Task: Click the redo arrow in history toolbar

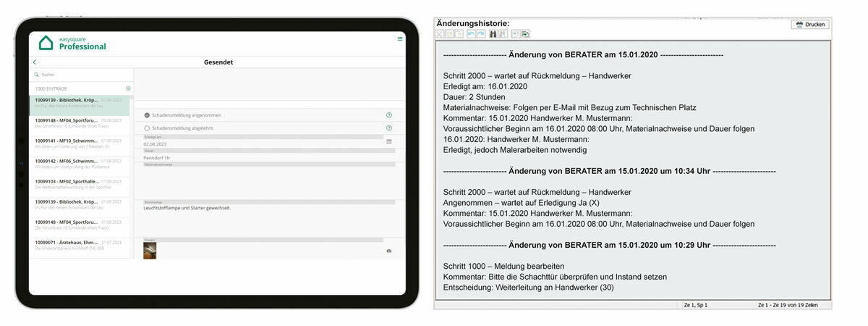Action: pyautogui.click(x=481, y=34)
